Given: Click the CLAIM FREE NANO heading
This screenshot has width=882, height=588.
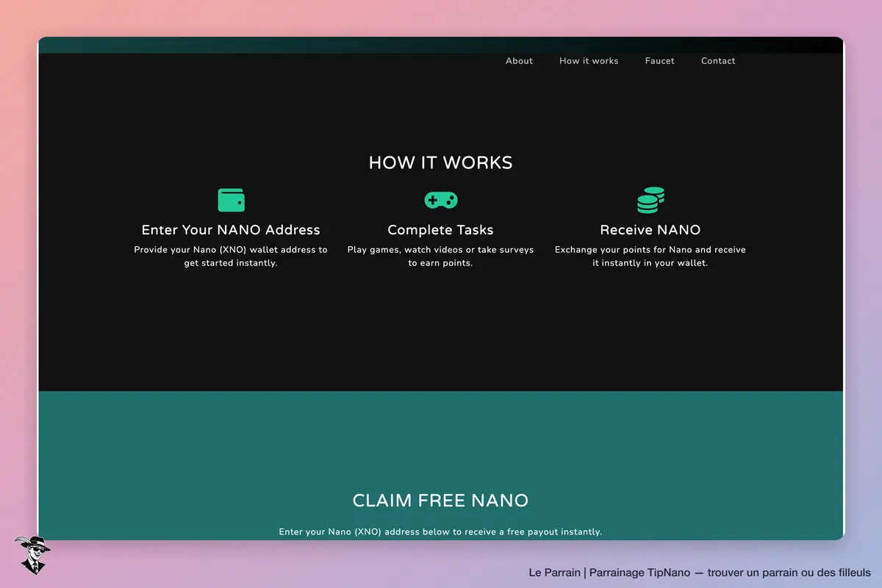Looking at the screenshot, I should coord(441,501).
